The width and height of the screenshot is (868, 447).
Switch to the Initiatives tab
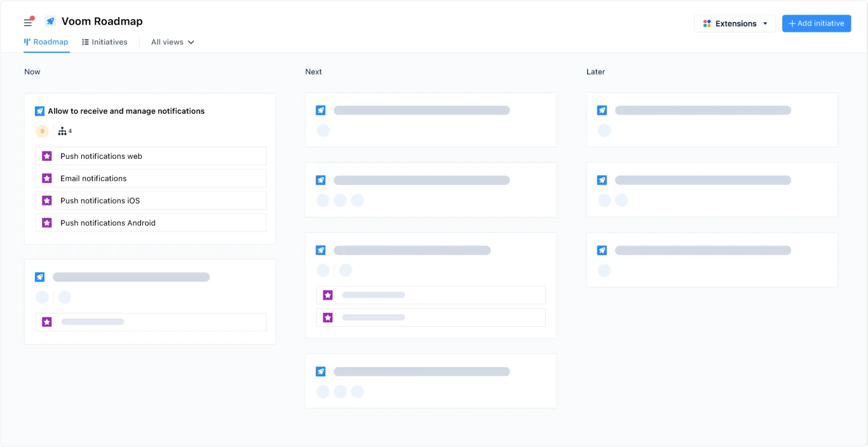click(109, 42)
